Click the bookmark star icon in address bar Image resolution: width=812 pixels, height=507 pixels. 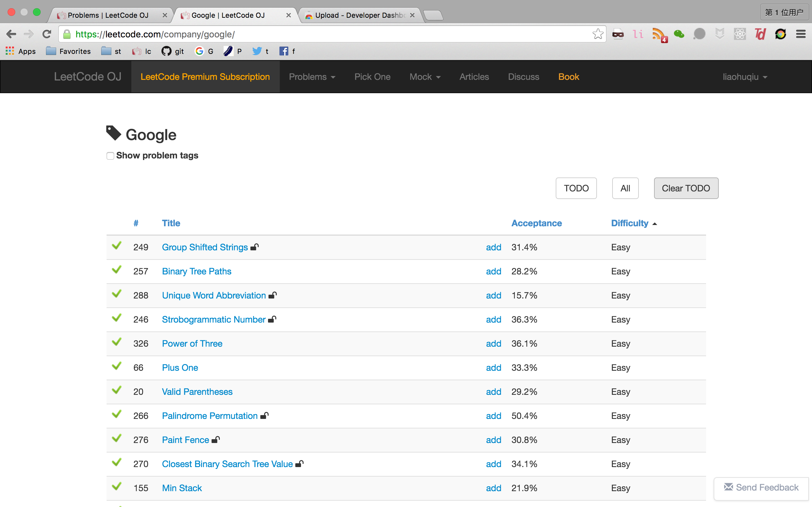click(598, 34)
